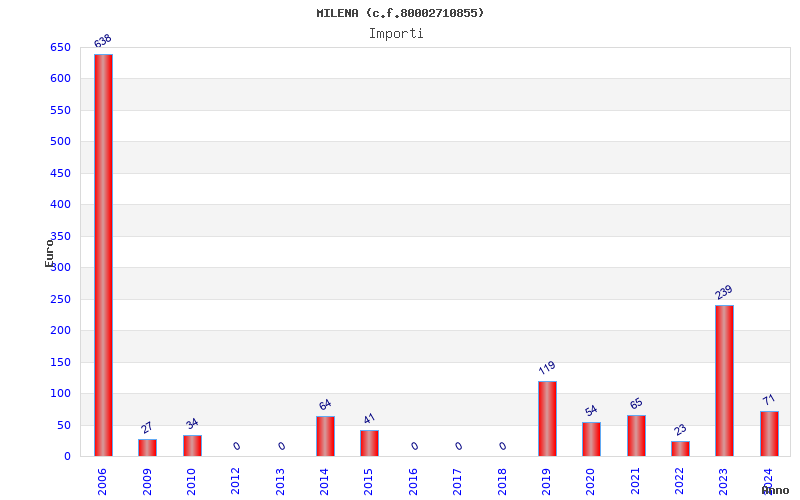The height and width of the screenshot is (500, 800).
Task: Click the 2009 bar valued 27
Action: click(147, 447)
